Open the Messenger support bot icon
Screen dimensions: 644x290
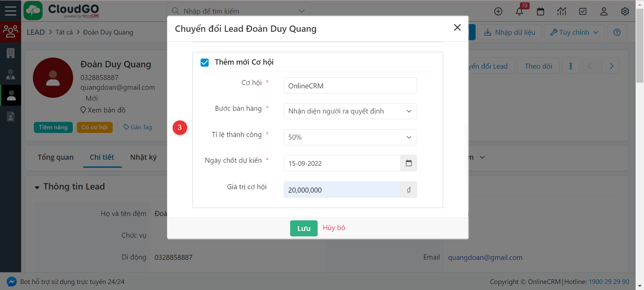(12, 282)
